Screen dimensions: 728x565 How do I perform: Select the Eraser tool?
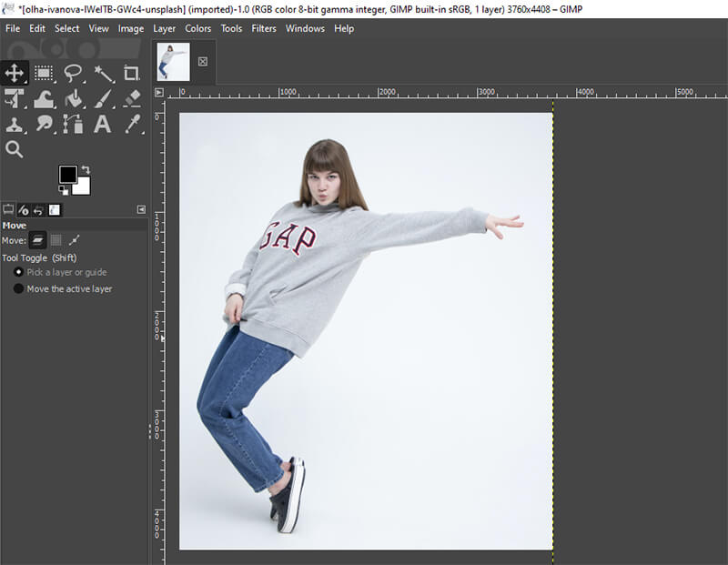(132, 98)
